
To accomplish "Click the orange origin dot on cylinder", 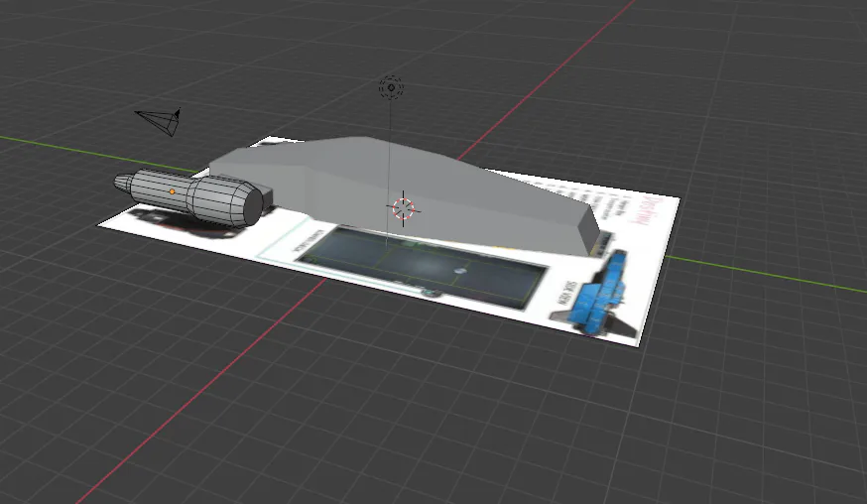I will point(173,191).
